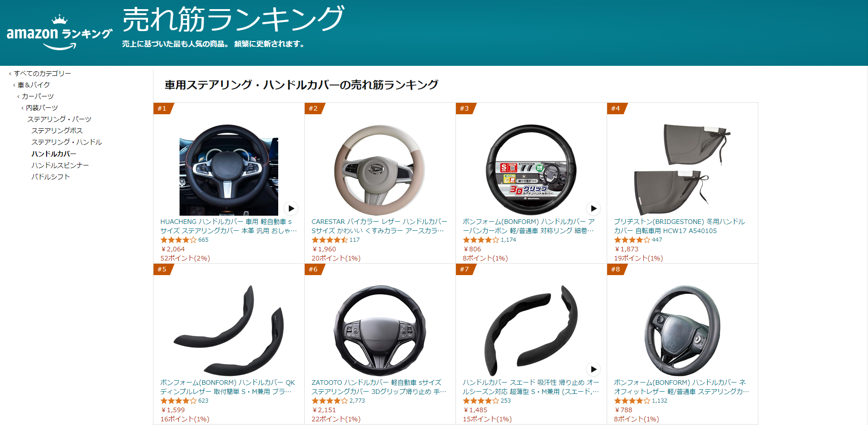Image resolution: width=868 pixels, height=425 pixels.
Task: Go back to すべてのカテゴリー
Action: pyautogui.click(x=42, y=73)
